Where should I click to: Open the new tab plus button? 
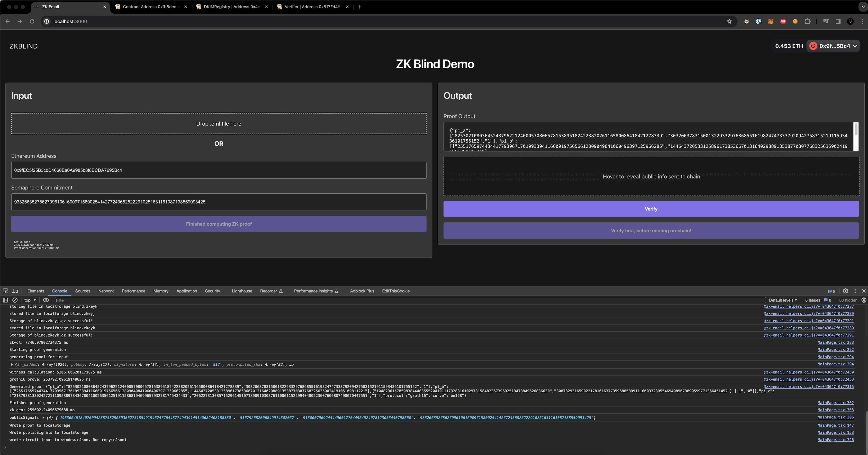[x=359, y=7]
